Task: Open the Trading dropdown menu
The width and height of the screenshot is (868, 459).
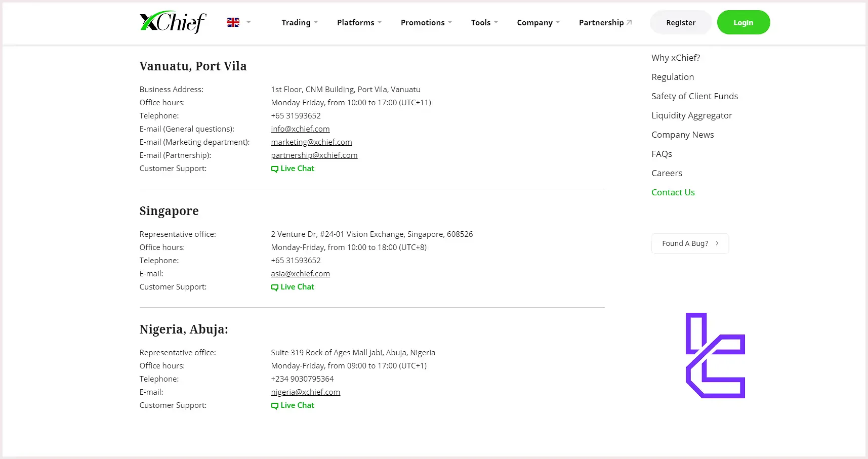Action: pyautogui.click(x=300, y=23)
